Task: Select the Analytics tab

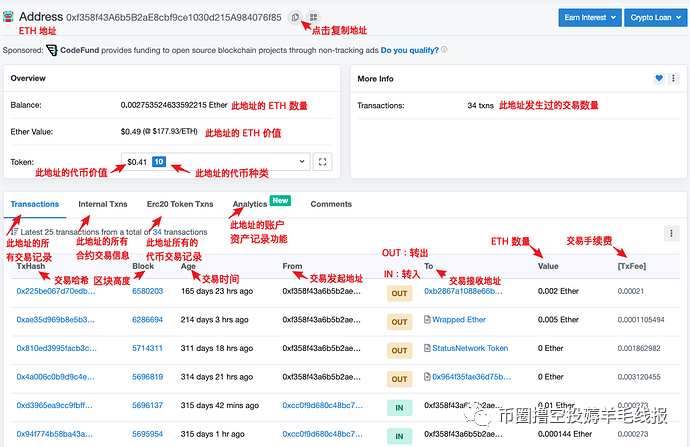Action: [250, 204]
